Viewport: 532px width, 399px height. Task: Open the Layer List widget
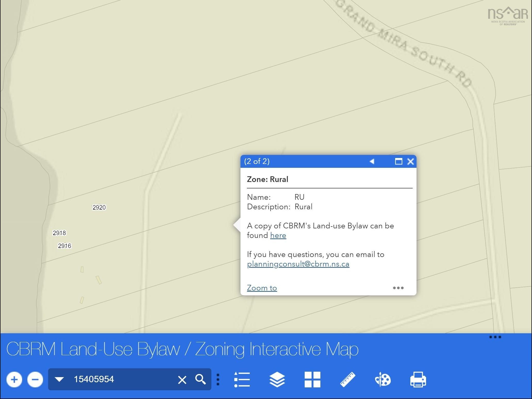pos(277,379)
